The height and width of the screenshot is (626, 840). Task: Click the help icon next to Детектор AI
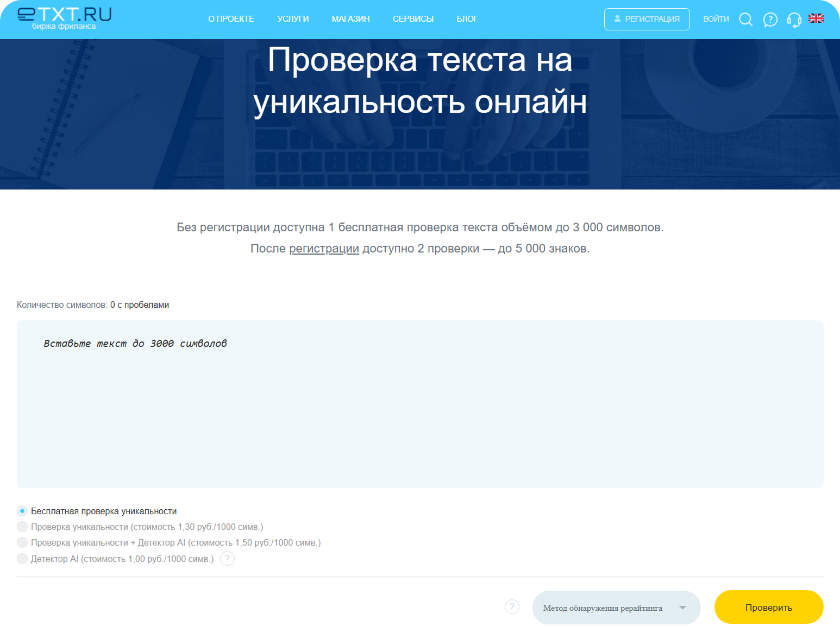click(227, 558)
